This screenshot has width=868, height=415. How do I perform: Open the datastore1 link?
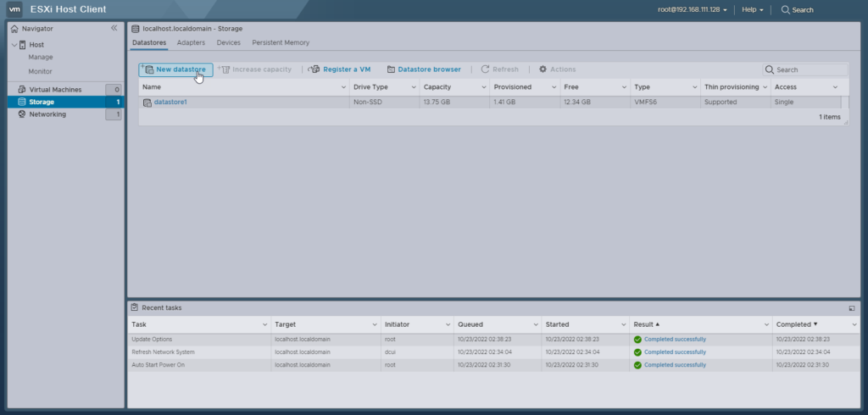pos(170,102)
